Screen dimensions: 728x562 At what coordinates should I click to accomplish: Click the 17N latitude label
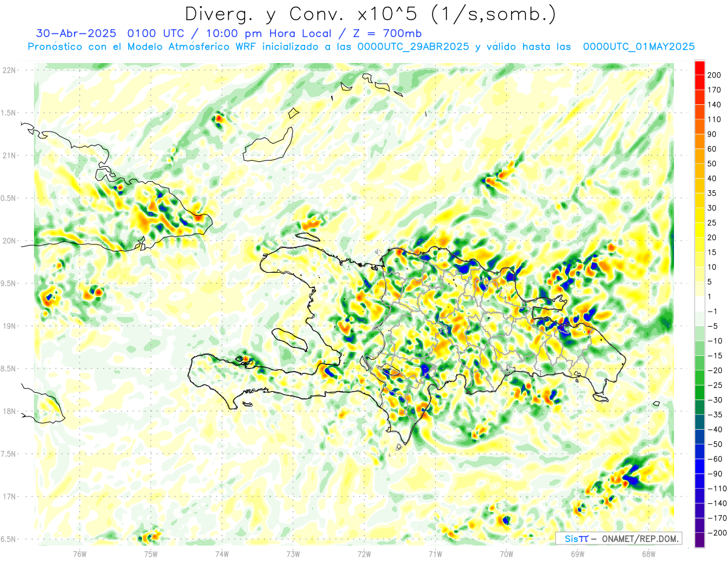pyautogui.click(x=9, y=497)
